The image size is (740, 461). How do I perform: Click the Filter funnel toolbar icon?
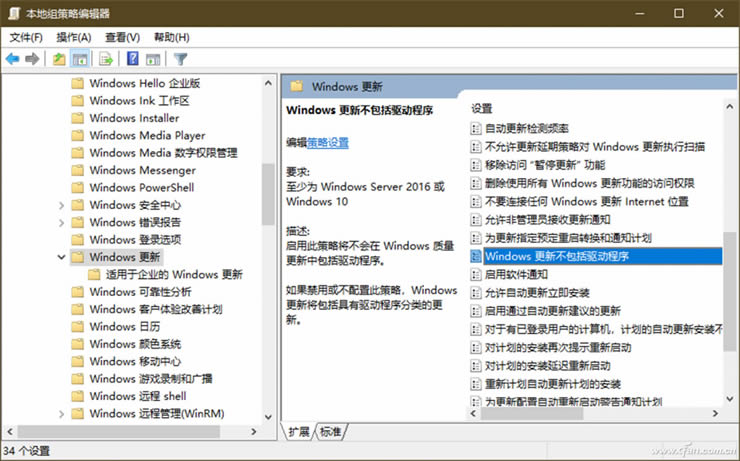tap(180, 59)
